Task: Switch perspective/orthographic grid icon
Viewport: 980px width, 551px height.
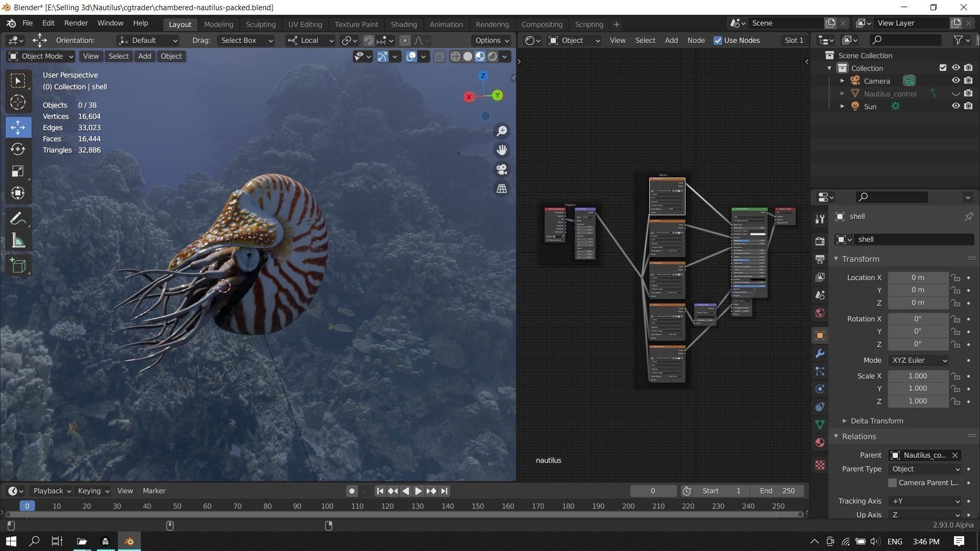Action: (x=502, y=189)
